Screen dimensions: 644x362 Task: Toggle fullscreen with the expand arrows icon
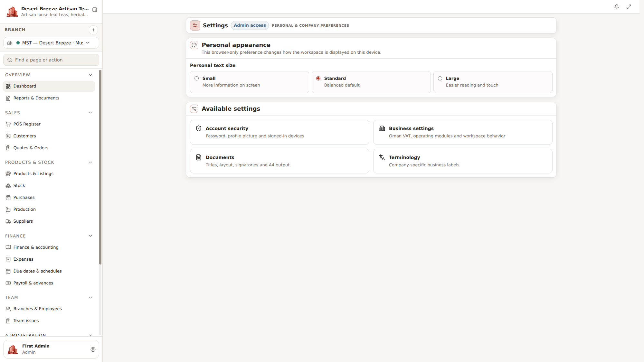tap(629, 7)
